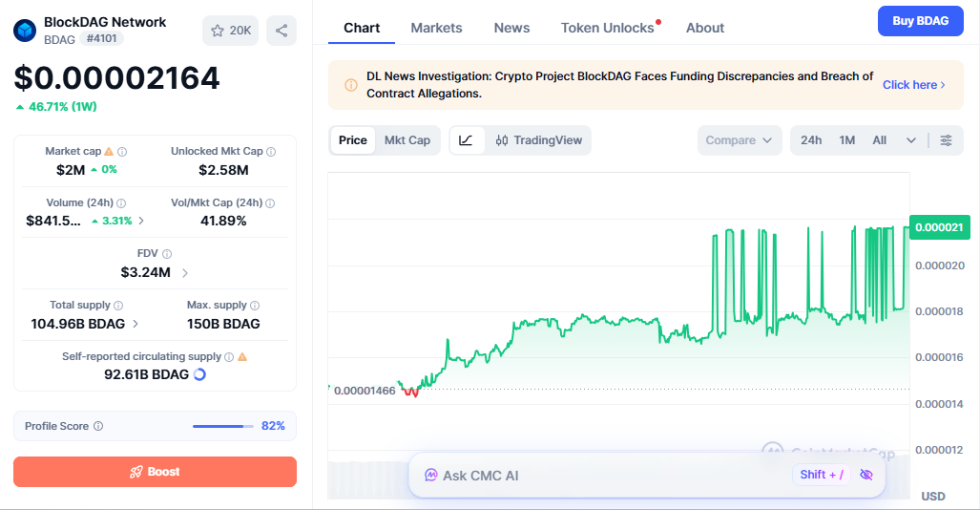
Task: Click the USD currency label below chart axis
Action: (933, 497)
